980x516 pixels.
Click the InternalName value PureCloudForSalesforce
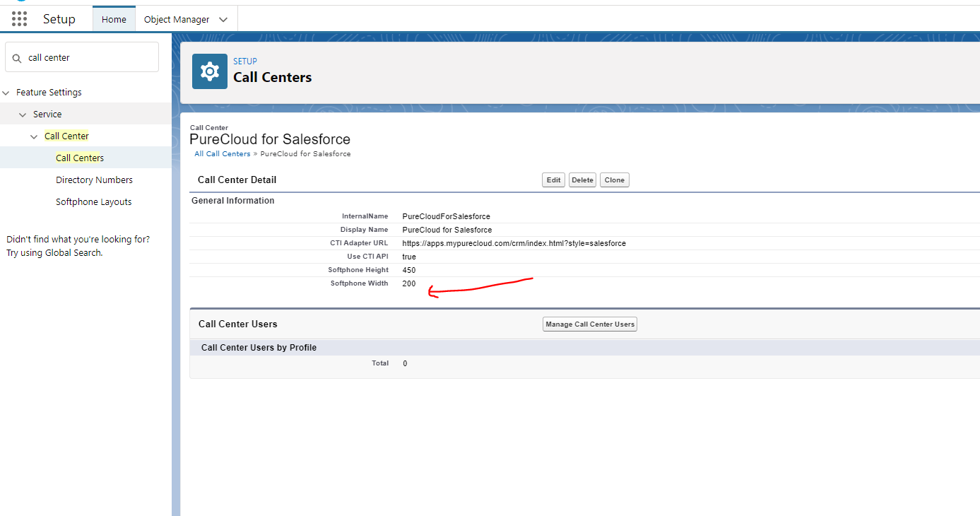[446, 216]
